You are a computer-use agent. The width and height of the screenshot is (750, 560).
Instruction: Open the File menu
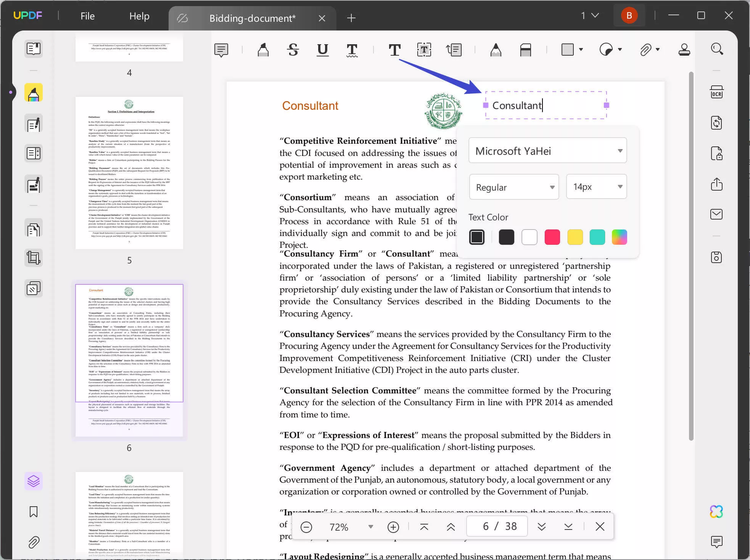pos(87,16)
